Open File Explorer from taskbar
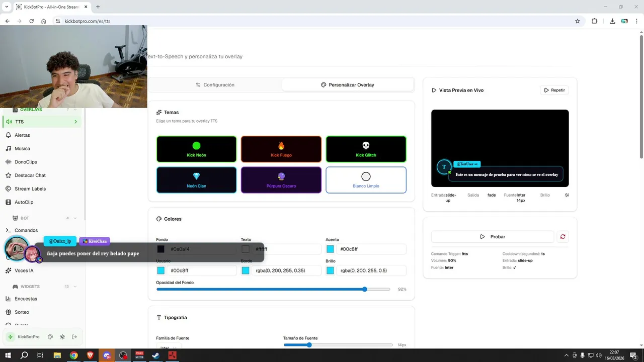 57,355
